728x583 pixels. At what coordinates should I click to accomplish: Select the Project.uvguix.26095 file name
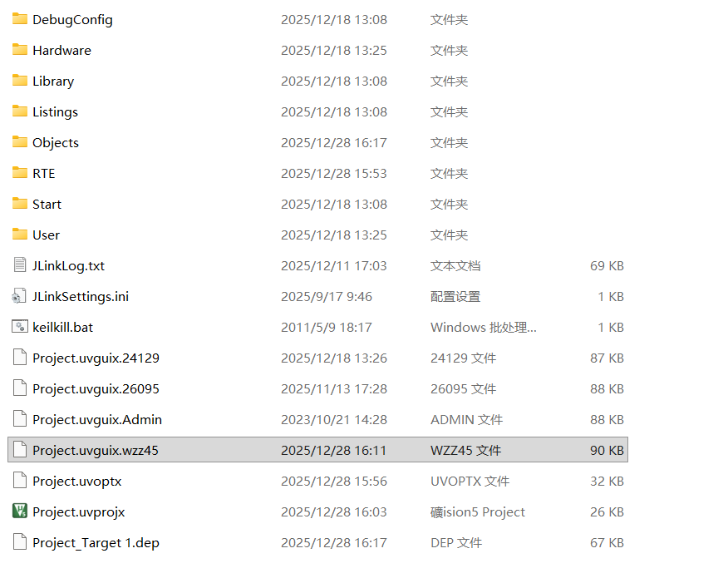(x=96, y=389)
